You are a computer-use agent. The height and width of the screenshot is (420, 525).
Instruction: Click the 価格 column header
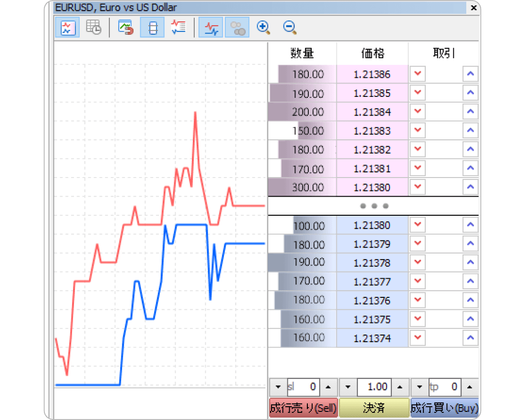[x=372, y=53]
